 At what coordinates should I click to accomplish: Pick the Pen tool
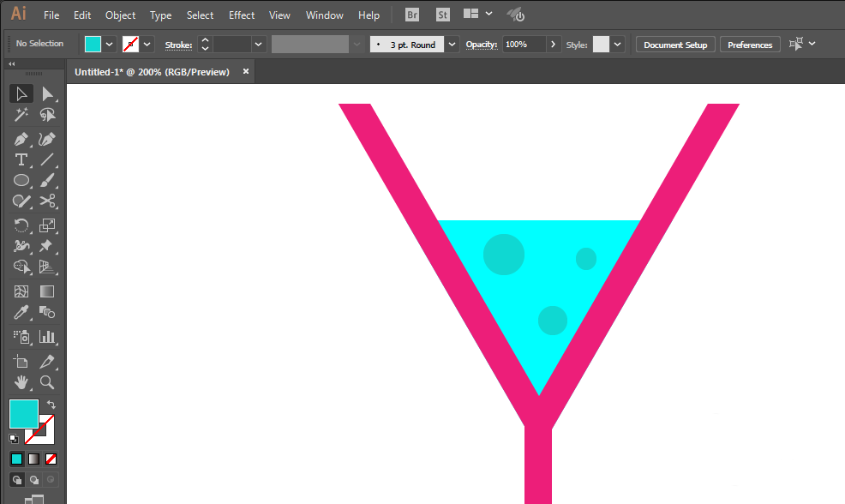pyautogui.click(x=21, y=139)
